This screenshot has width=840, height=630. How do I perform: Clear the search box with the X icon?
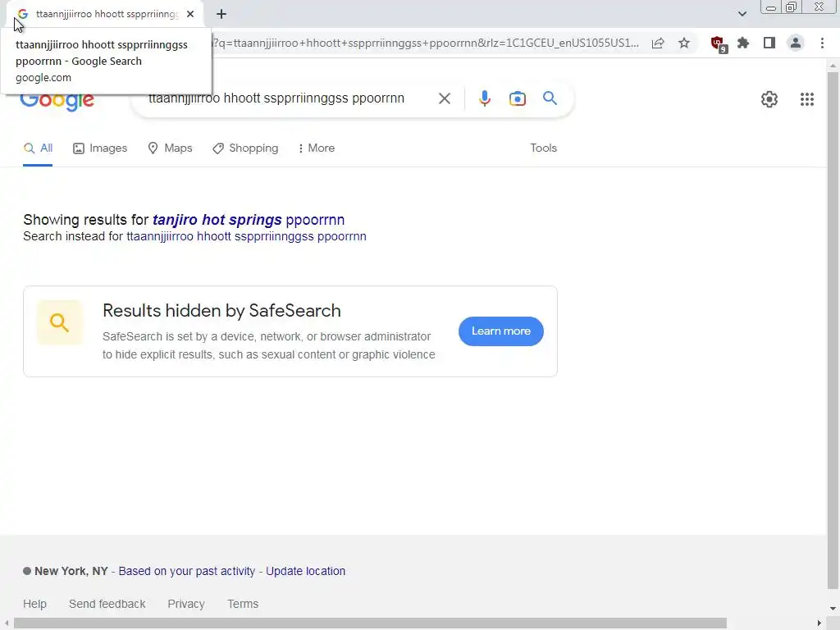click(444, 98)
